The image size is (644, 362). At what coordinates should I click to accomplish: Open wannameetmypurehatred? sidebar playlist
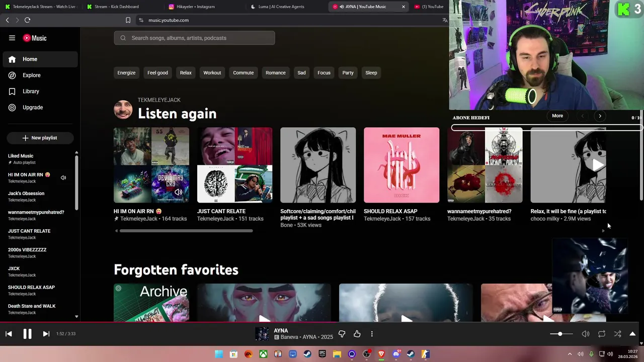37,215
